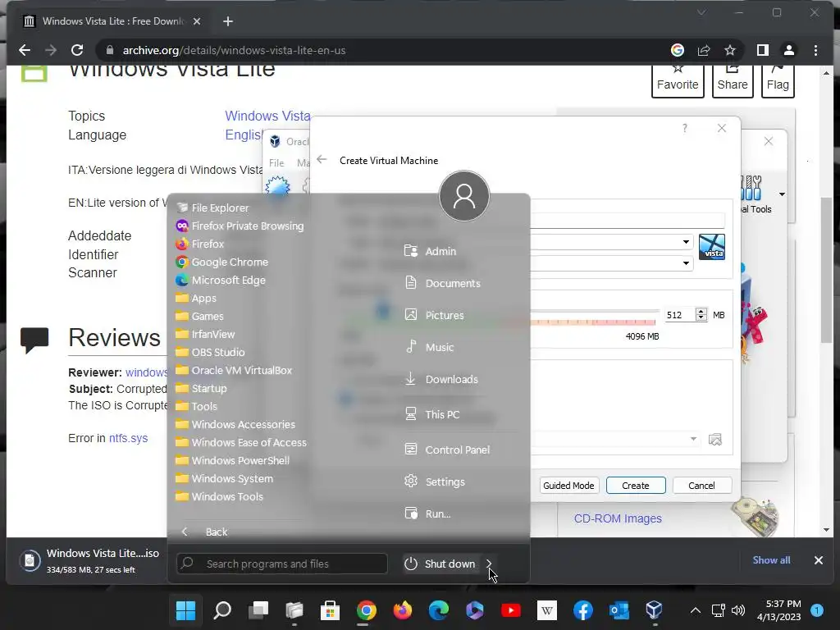Screen dimensions: 840x630
Task: Open Pictures in the start menu
Action: click(x=435, y=315)
